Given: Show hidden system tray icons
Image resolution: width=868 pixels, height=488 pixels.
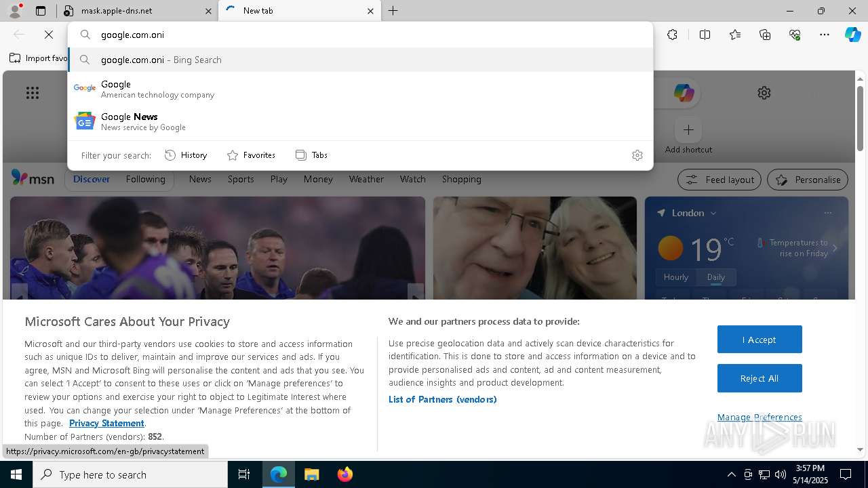Looking at the screenshot, I should pyautogui.click(x=731, y=474).
